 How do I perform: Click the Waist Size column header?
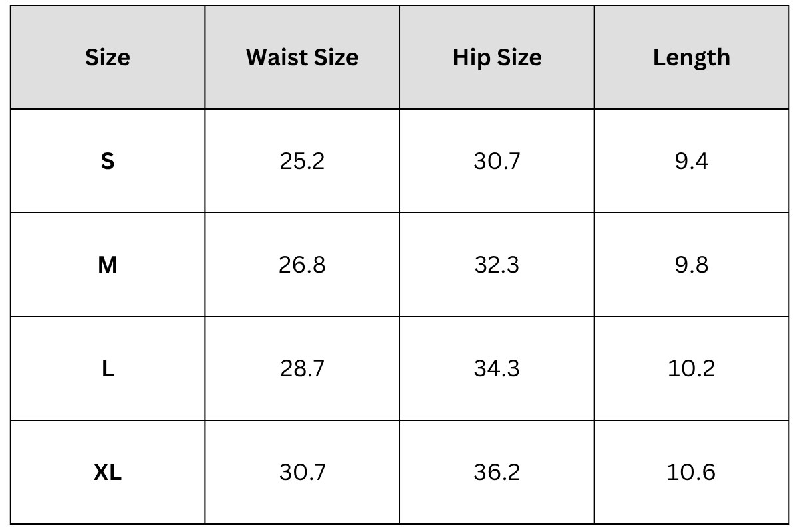[302, 57]
